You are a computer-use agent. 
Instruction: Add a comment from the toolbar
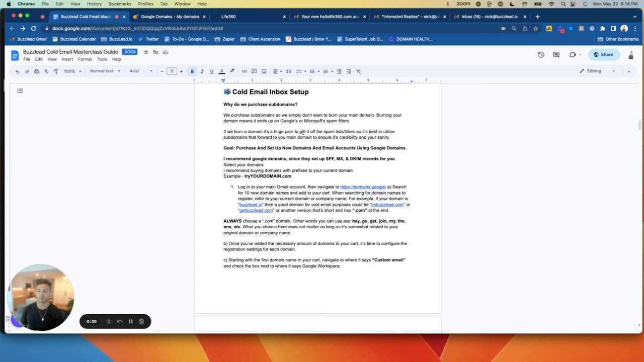[254, 71]
